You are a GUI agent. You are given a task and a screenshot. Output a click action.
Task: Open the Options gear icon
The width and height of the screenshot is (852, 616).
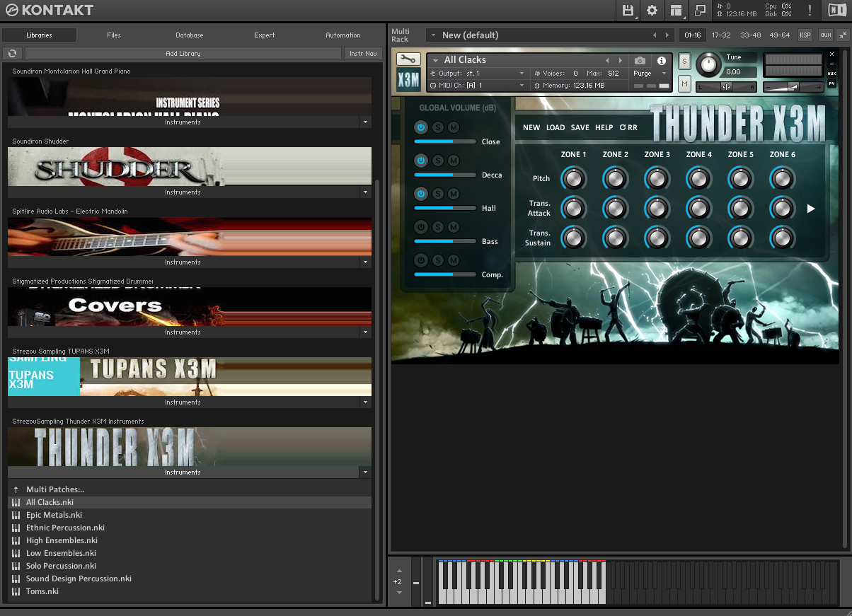652,10
